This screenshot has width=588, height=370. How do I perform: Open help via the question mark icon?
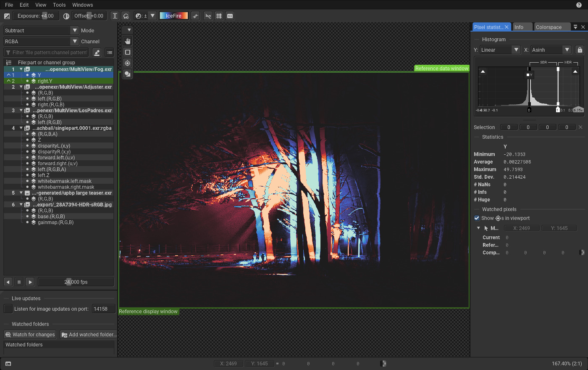pos(579,5)
